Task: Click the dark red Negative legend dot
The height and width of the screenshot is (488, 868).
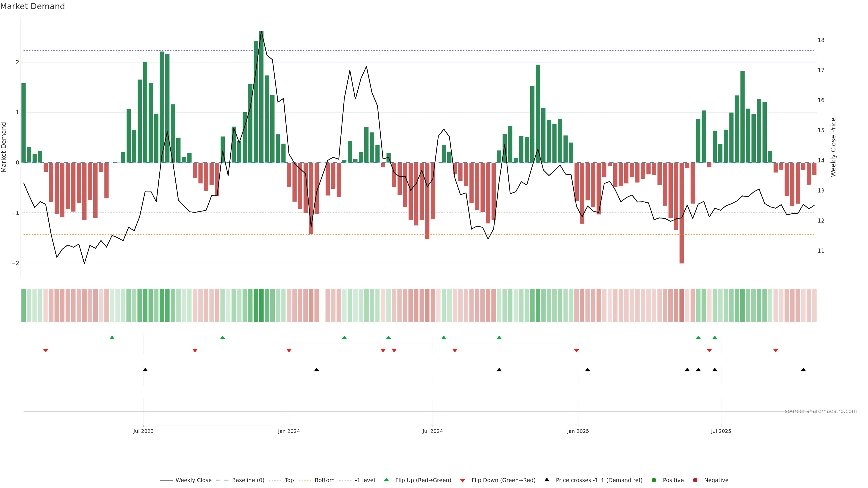Action: coord(695,480)
